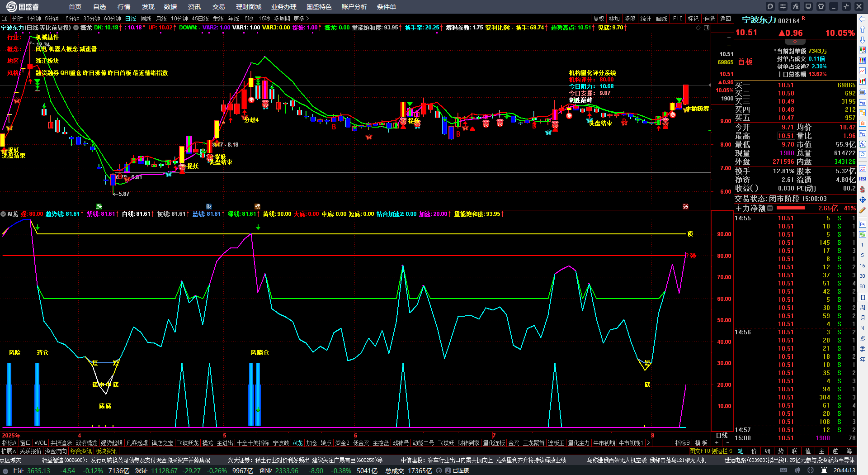
Task: Open the 关联报价 panel button
Action: point(30,451)
